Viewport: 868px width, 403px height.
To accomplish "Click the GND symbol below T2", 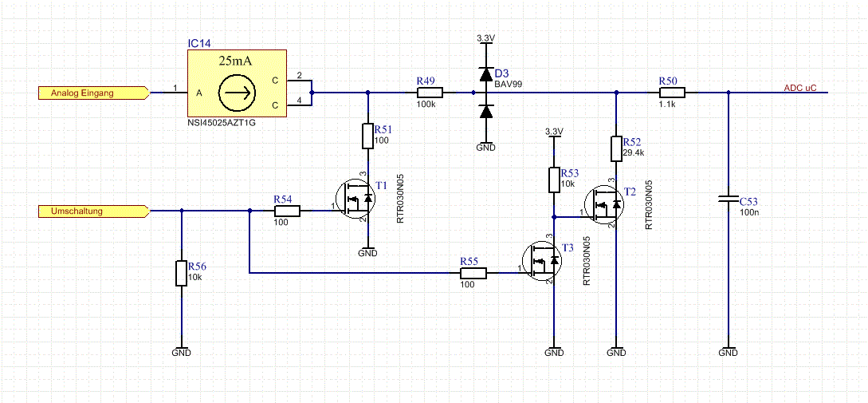I will [x=617, y=351].
